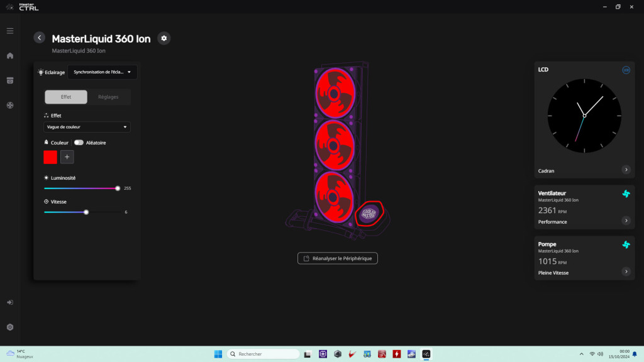Switch to the Réglages tab
The width and height of the screenshot is (644, 362).
pyautogui.click(x=108, y=97)
